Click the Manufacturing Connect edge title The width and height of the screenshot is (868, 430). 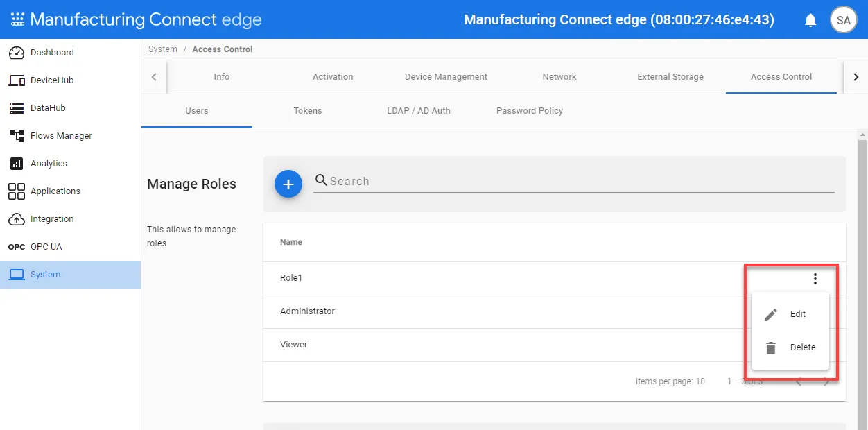146,19
